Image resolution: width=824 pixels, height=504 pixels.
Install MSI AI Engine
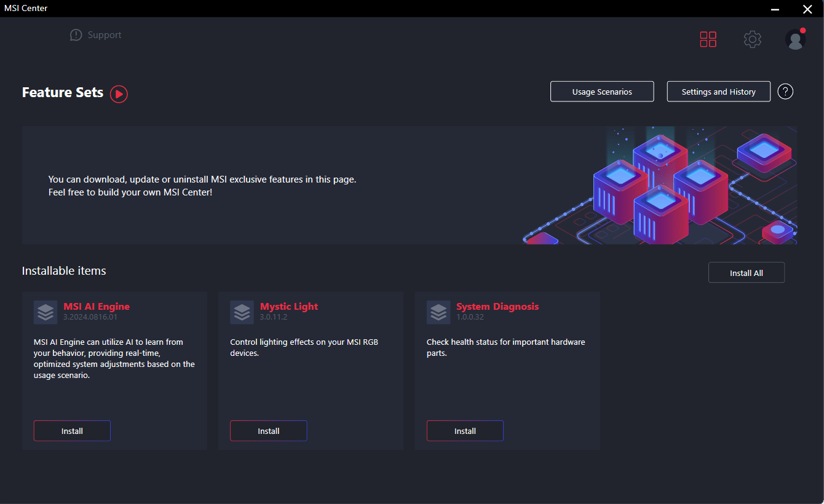(72, 431)
